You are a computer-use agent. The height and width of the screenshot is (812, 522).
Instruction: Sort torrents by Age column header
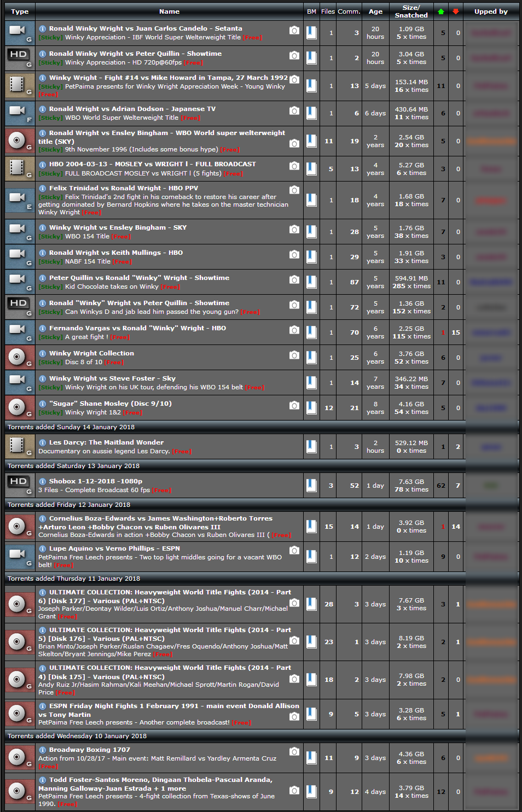376,11
